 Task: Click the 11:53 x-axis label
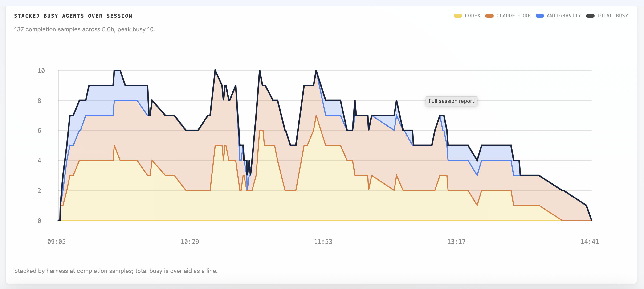coord(323,241)
